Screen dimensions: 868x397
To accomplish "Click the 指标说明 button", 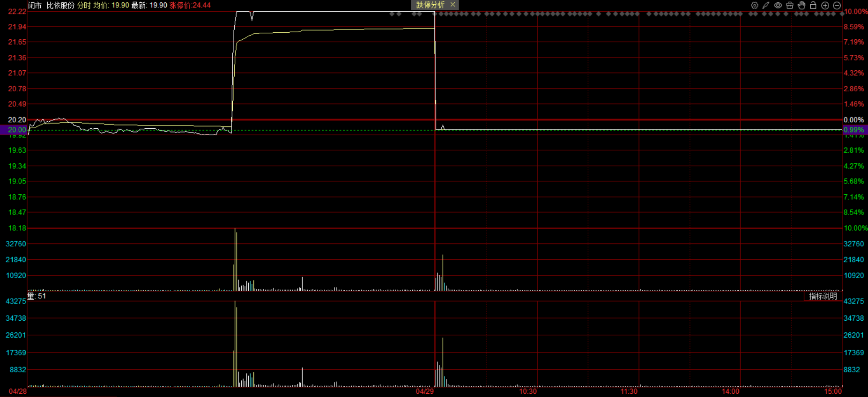I will click(x=823, y=296).
